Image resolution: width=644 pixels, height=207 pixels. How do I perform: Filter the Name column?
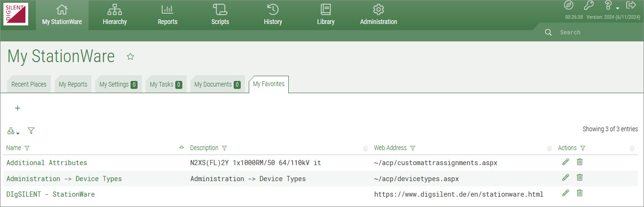[x=27, y=148]
